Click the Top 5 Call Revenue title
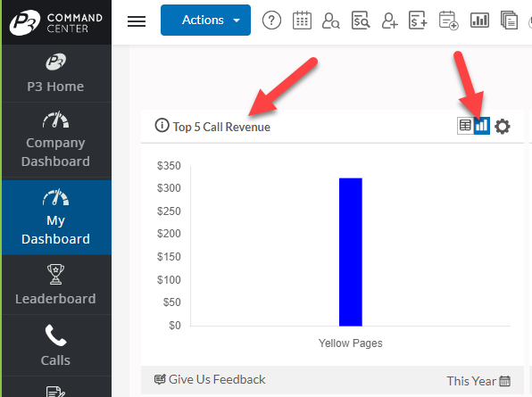The width and height of the screenshot is (532, 397). (221, 127)
